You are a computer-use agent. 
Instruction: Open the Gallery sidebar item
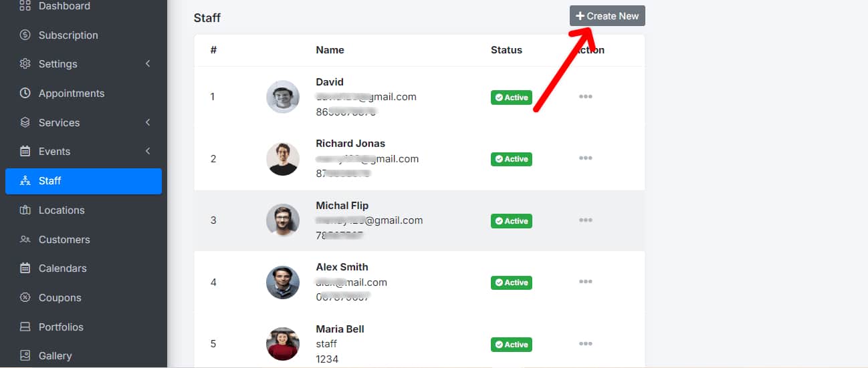coord(55,356)
